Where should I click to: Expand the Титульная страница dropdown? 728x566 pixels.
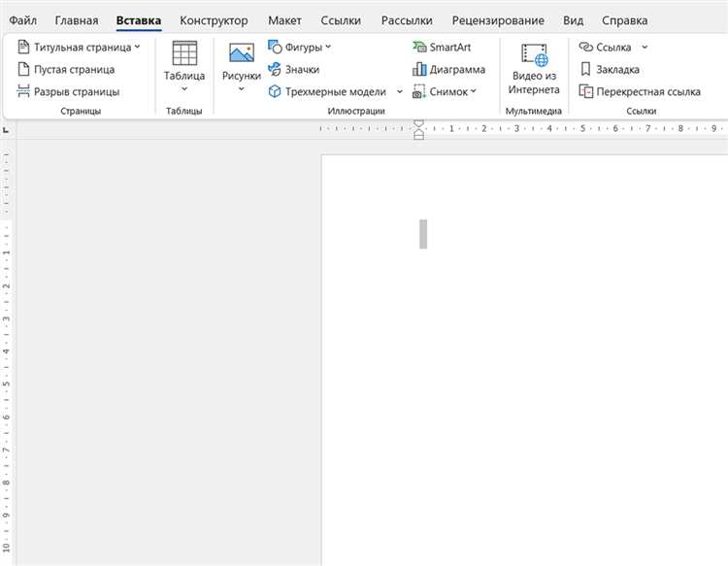[x=137, y=47]
